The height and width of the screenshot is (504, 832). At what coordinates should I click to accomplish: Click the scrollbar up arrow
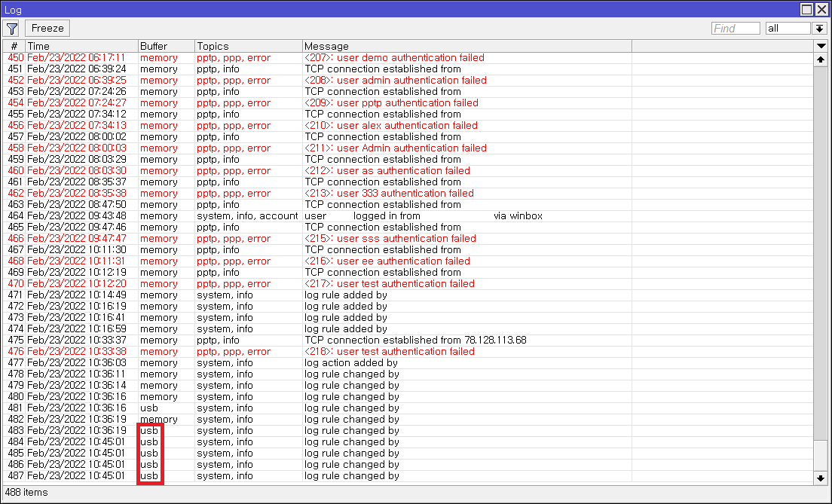click(x=821, y=60)
